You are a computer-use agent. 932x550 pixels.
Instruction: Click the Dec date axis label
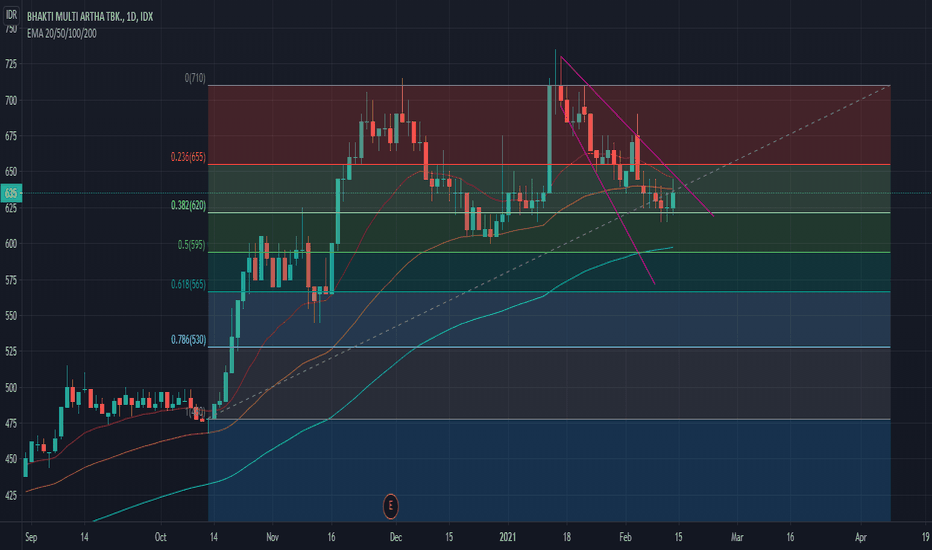(396, 537)
